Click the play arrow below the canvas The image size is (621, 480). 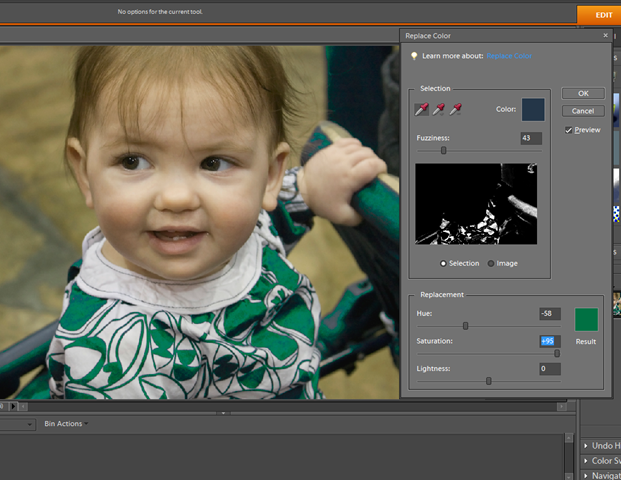coord(13,406)
